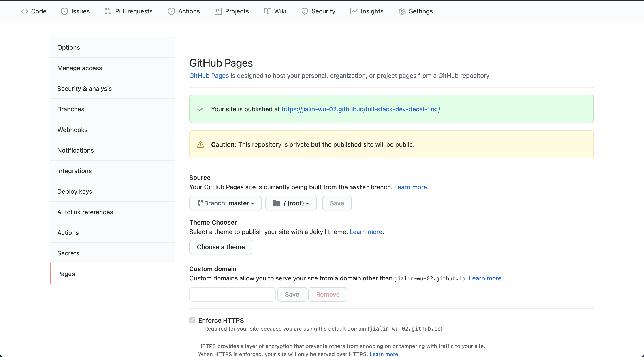Open the published site URL link
The image size is (644, 357).
click(361, 109)
